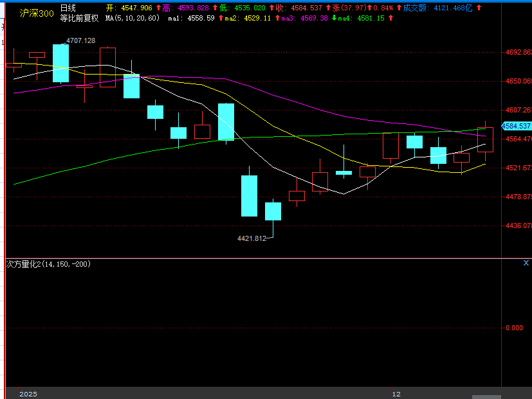Click the 沪深300 index title
The width and height of the screenshot is (532, 399).
pyautogui.click(x=37, y=13)
